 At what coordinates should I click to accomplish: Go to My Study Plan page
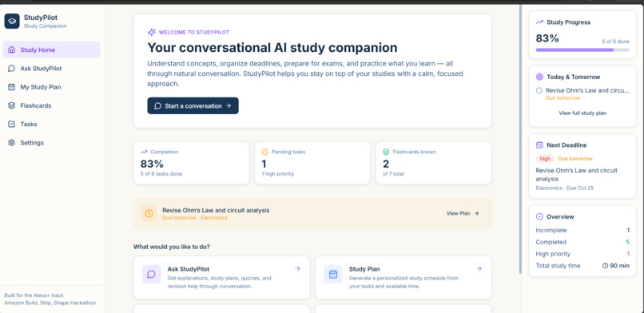coord(51,87)
